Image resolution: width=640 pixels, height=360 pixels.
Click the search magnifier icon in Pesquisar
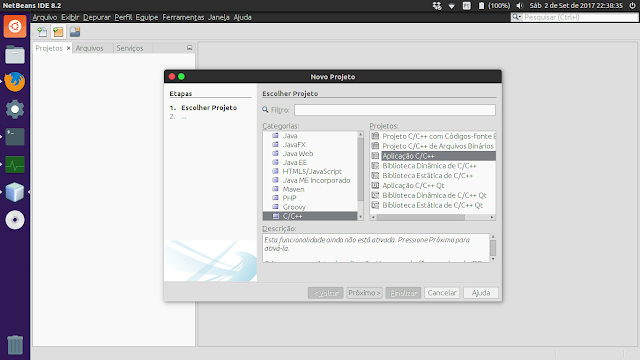click(x=516, y=17)
